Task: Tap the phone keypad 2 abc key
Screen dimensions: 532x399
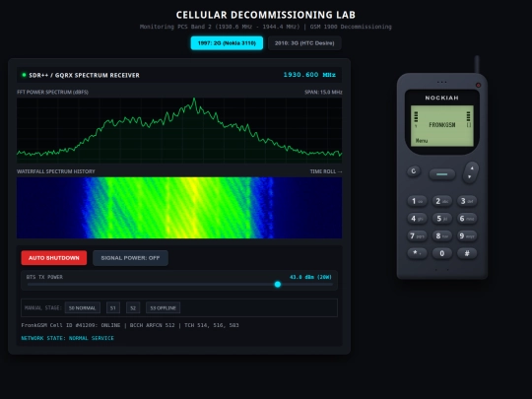Action: click(441, 201)
